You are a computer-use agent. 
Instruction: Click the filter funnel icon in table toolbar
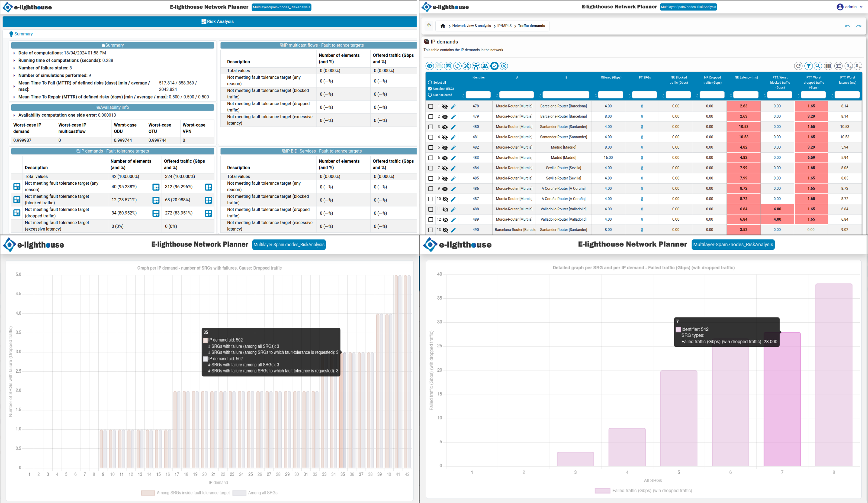(808, 66)
